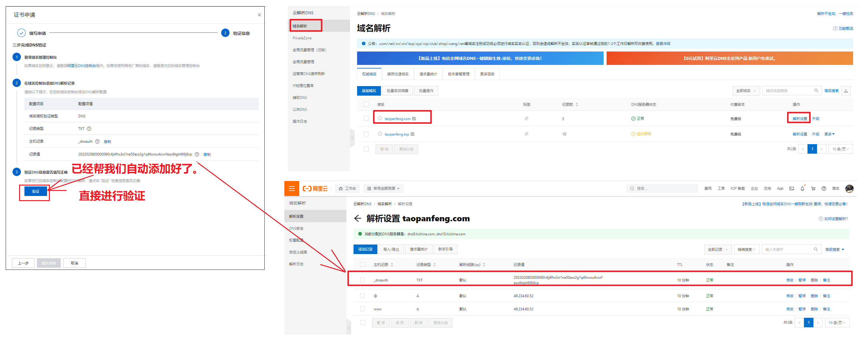Viewport: 868px width, 355px height.
Task: Click the edit pencil icon next to taopanfeng.top
Action: point(413,134)
